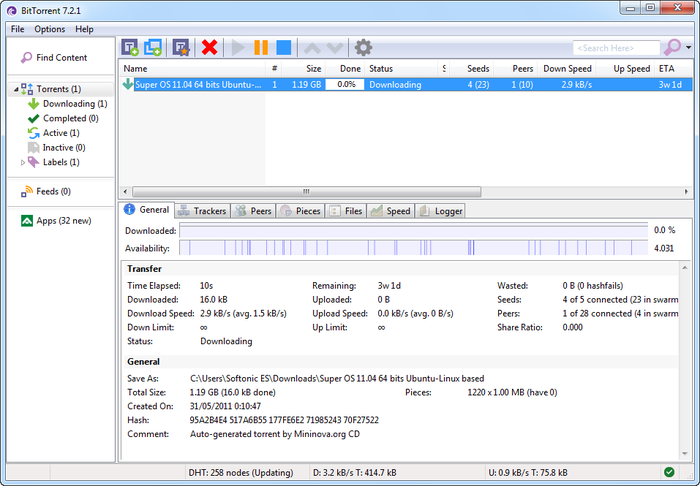Open the Options menu

[x=49, y=29]
